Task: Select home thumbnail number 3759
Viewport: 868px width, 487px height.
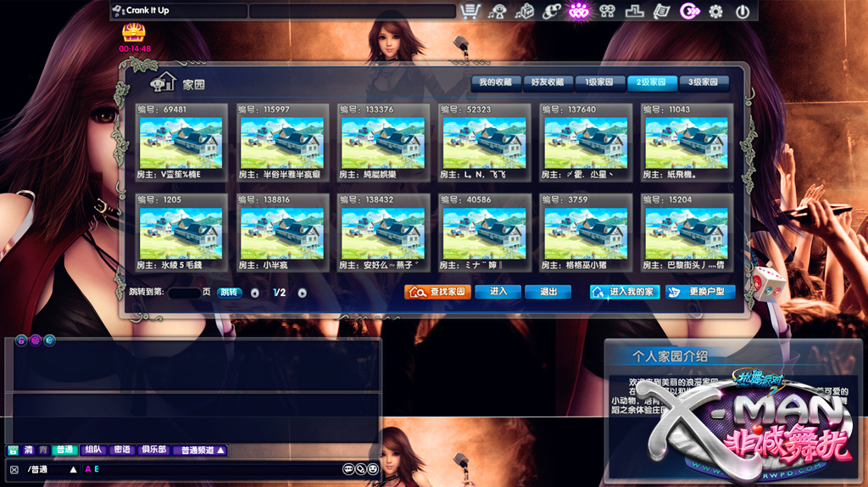Action: pyautogui.click(x=586, y=232)
